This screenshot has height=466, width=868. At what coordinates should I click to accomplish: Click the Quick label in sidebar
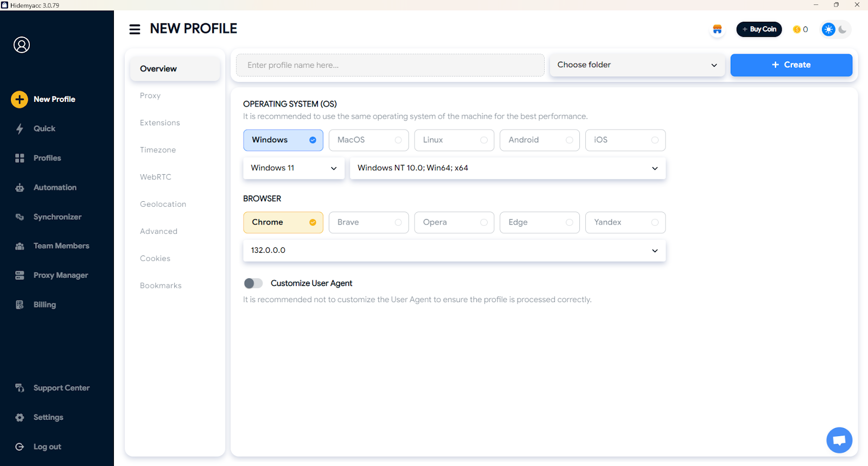[x=44, y=129]
